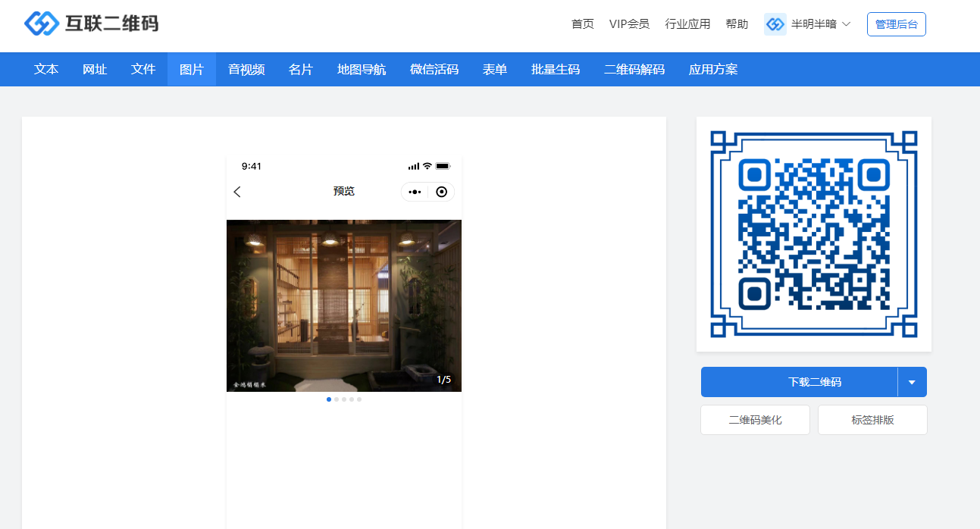Open the 帮助 link
This screenshot has width=980, height=529.
[737, 24]
